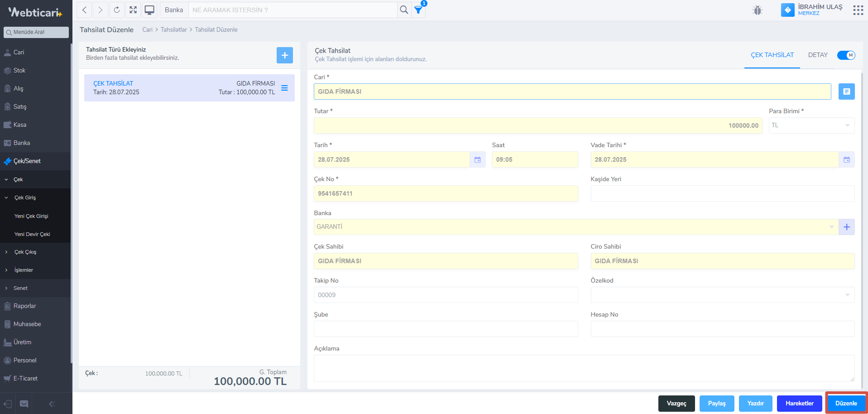868x414 pixels.
Task: Open the apps grid menu icon
Action: point(858,10)
